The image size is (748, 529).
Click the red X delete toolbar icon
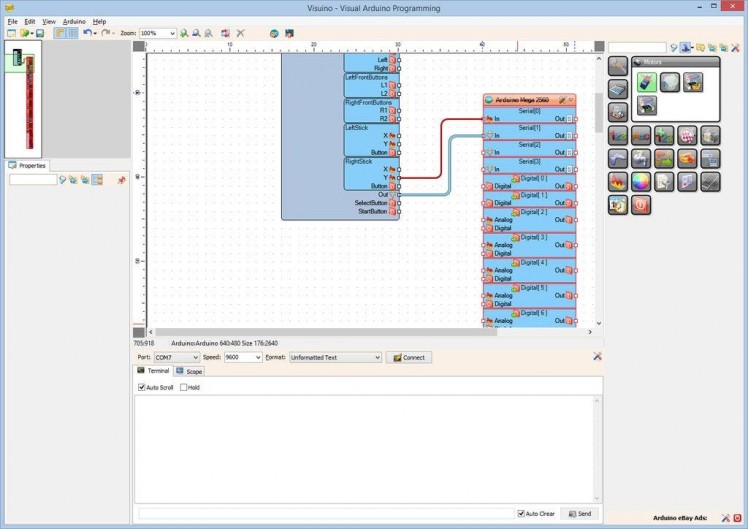[x=240, y=33]
